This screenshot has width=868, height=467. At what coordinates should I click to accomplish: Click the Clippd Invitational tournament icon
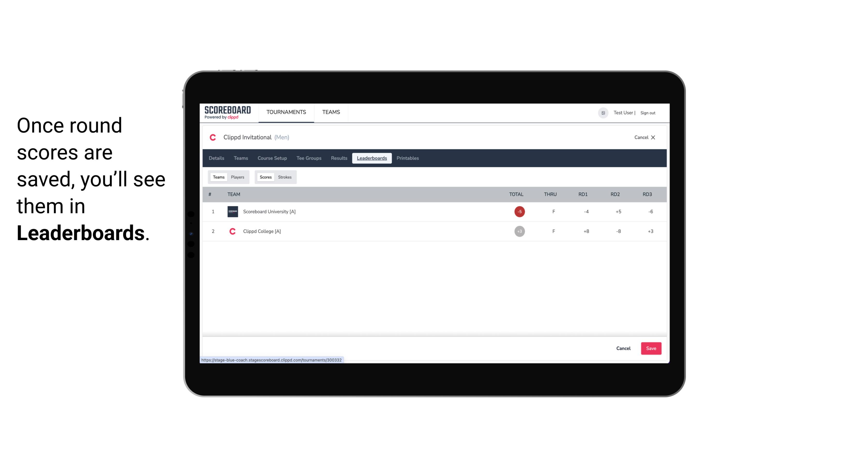coord(213,137)
